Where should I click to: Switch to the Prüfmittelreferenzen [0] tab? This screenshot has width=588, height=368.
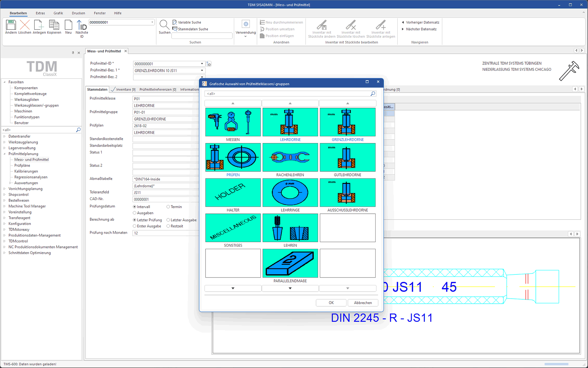pos(158,89)
